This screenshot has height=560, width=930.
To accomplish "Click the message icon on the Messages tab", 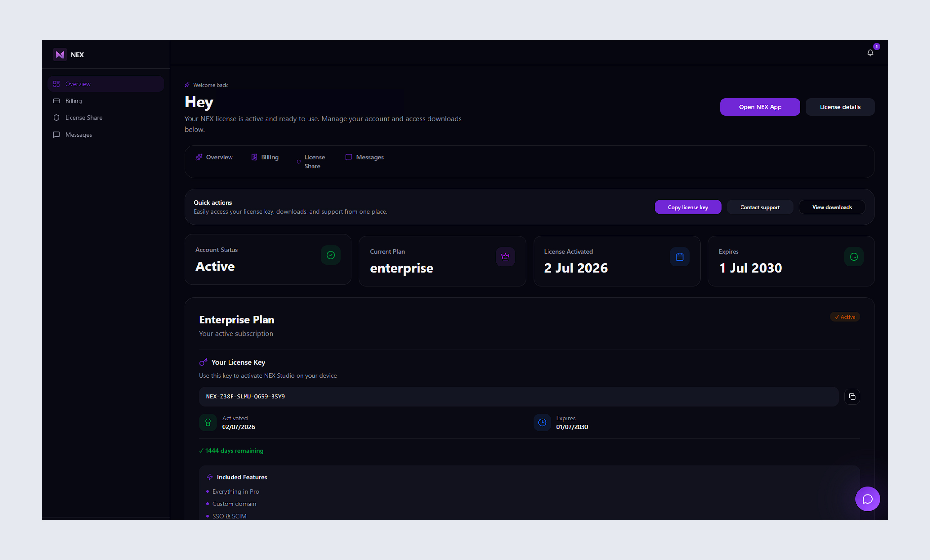I will click(349, 157).
